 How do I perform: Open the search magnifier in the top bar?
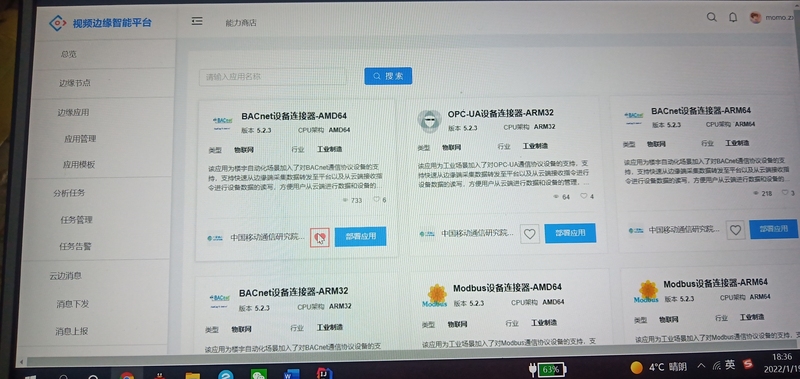(x=711, y=17)
